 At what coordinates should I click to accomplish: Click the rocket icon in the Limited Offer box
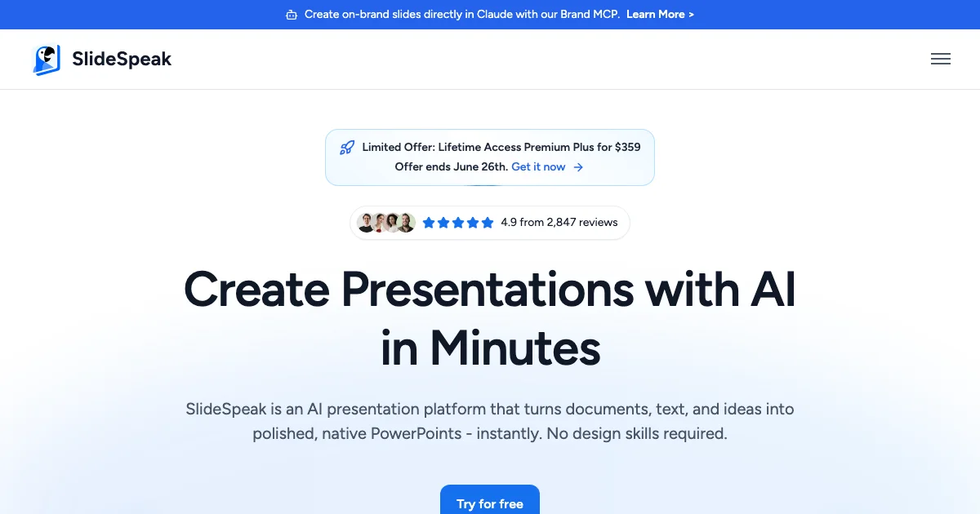point(347,148)
